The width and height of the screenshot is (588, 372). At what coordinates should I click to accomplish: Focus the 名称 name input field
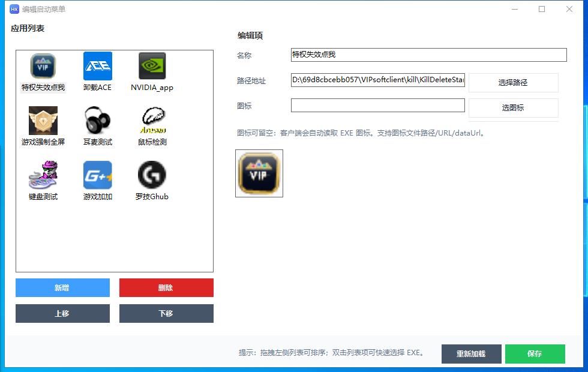428,55
